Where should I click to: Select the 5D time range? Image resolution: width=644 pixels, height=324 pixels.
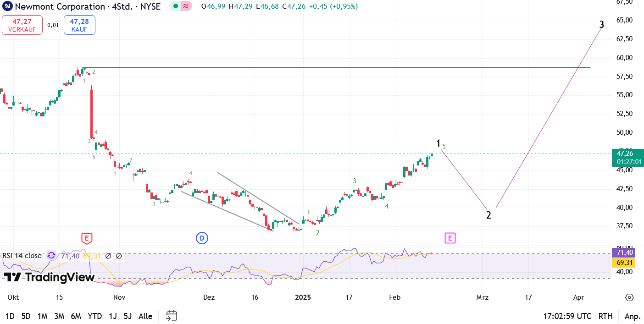coord(26,316)
